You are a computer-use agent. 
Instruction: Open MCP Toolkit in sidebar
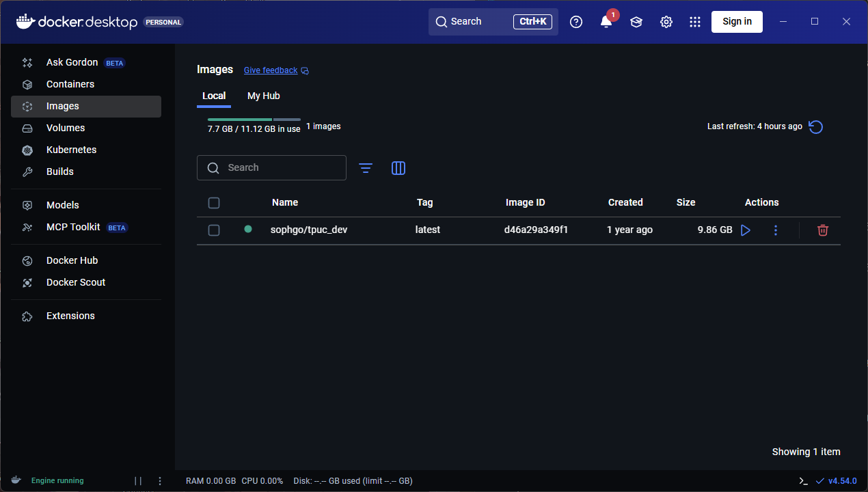(x=86, y=227)
